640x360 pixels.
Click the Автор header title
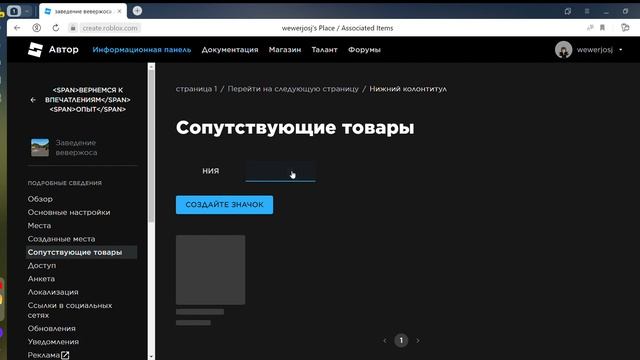(64, 49)
